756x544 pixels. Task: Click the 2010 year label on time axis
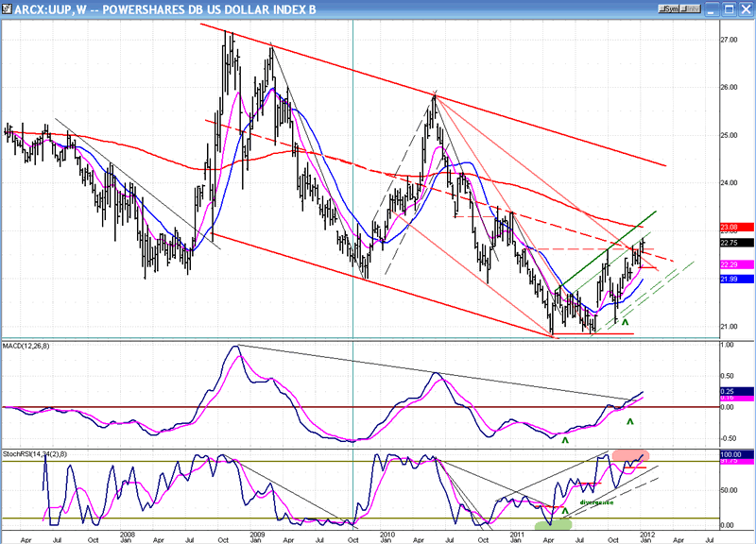[x=387, y=534]
